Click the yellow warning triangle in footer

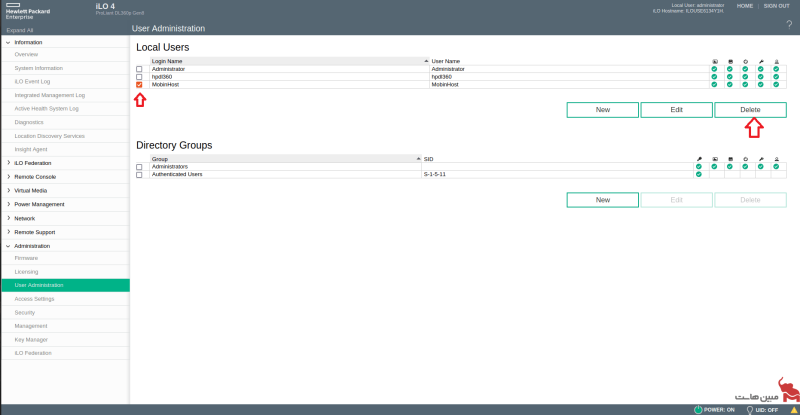[794, 410]
